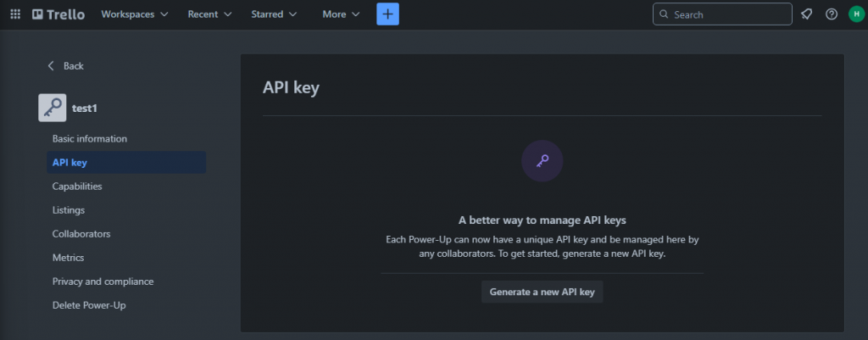Go to the Listings section
Image resolution: width=868 pixels, height=340 pixels.
[69, 209]
